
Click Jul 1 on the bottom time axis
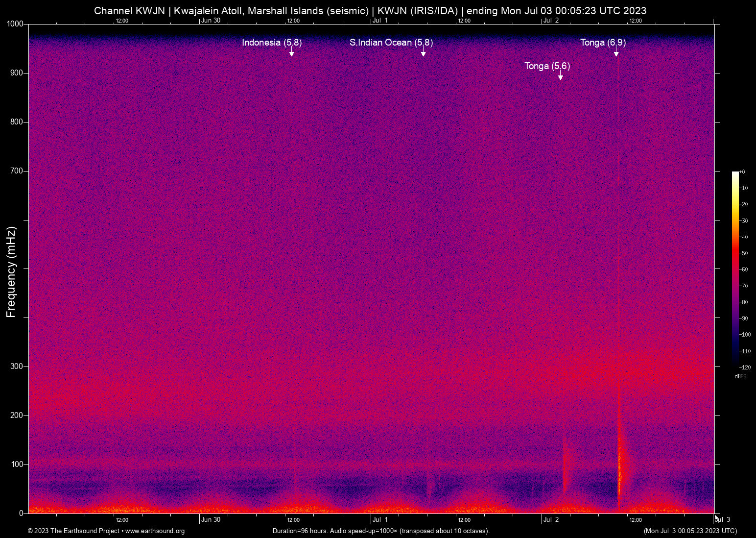380,519
